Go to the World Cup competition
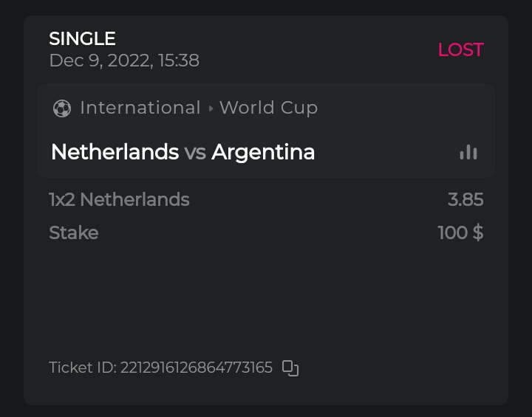 tap(268, 108)
